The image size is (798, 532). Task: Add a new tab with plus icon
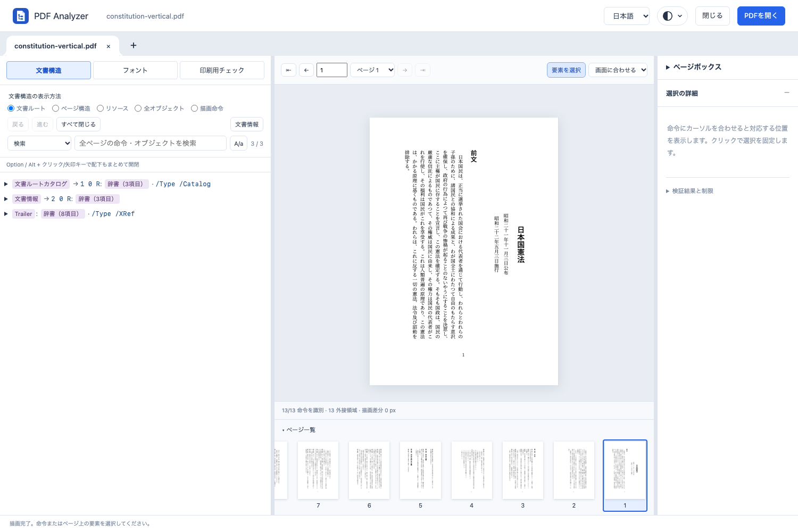point(134,46)
